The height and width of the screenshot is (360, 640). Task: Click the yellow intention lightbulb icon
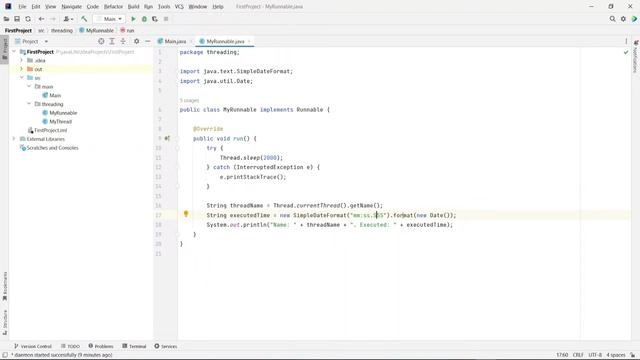186,214
